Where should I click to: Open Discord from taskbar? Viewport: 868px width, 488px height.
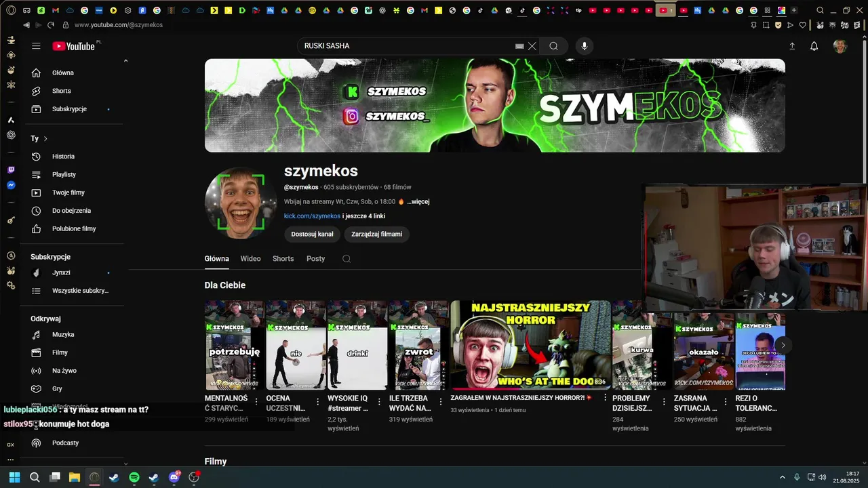(174, 477)
